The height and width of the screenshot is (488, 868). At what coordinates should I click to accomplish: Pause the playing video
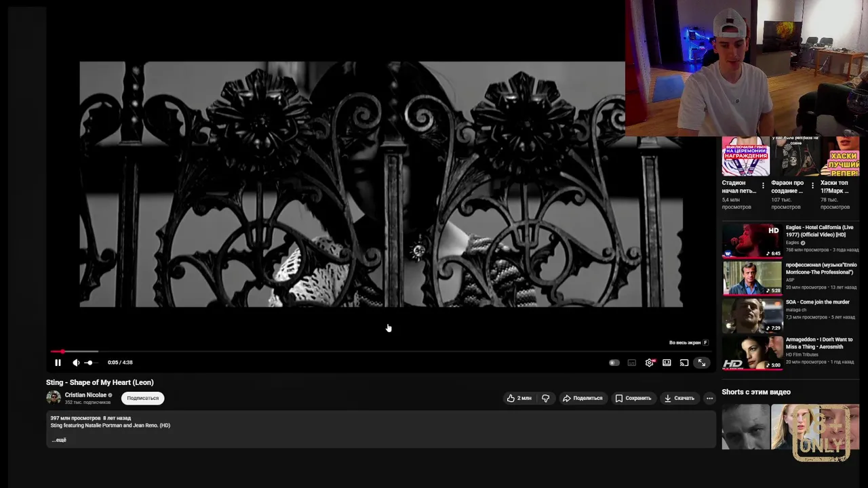click(x=58, y=363)
